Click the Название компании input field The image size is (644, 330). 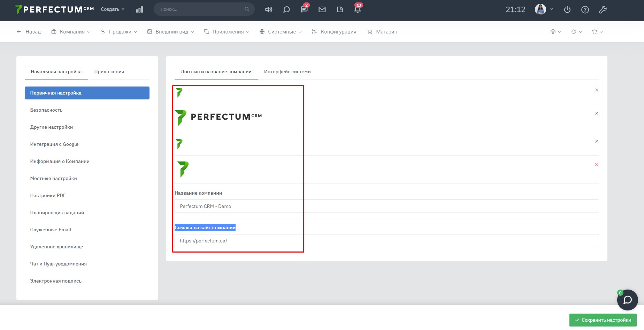tap(386, 206)
